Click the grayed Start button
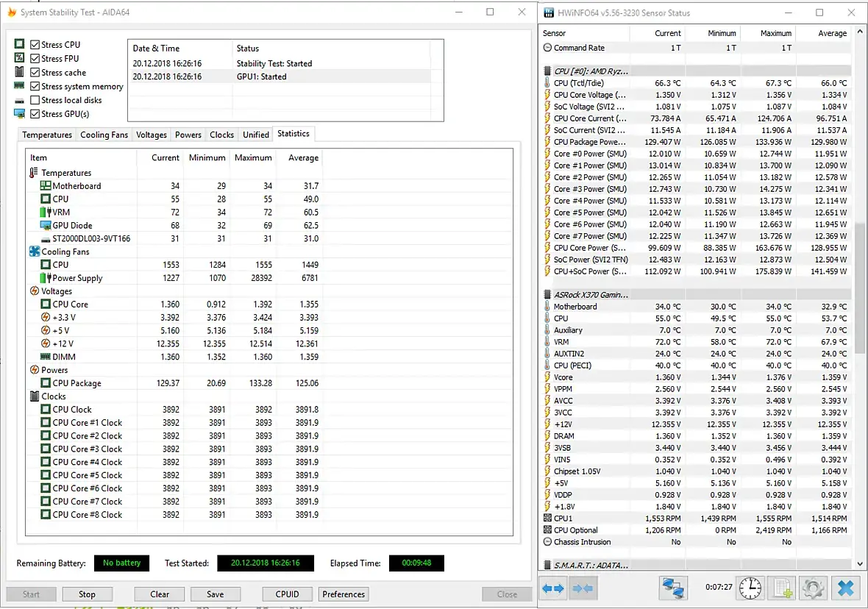 [31, 594]
